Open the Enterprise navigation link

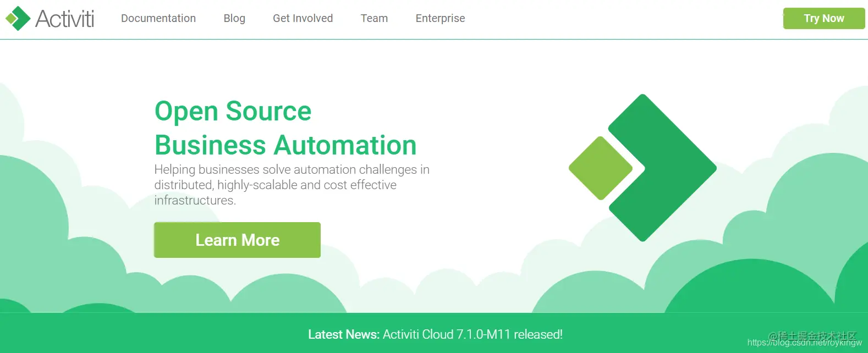(440, 18)
